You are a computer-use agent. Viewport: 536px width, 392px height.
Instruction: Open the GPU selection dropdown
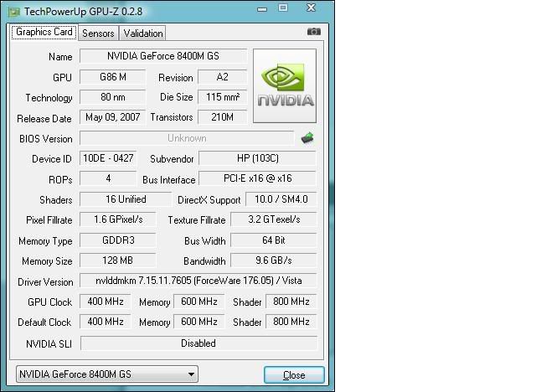107,374
